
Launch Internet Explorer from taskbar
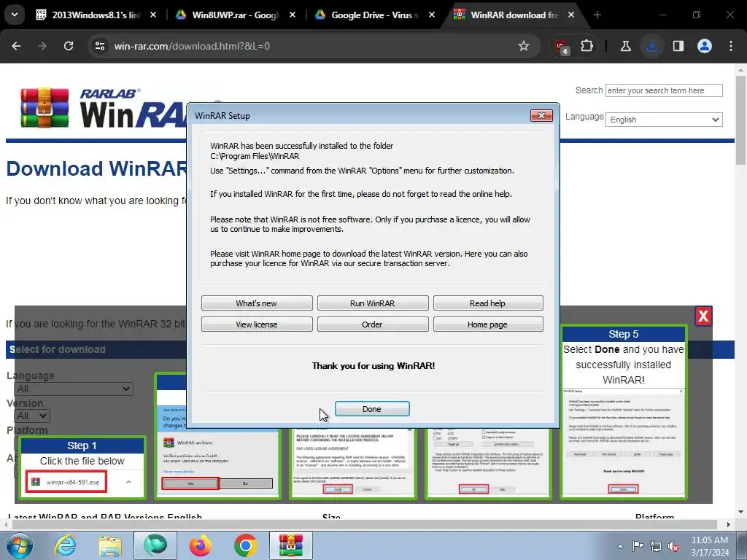(65, 545)
